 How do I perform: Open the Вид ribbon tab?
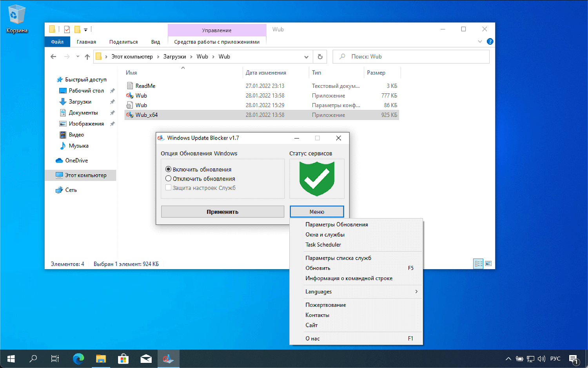[x=156, y=42]
